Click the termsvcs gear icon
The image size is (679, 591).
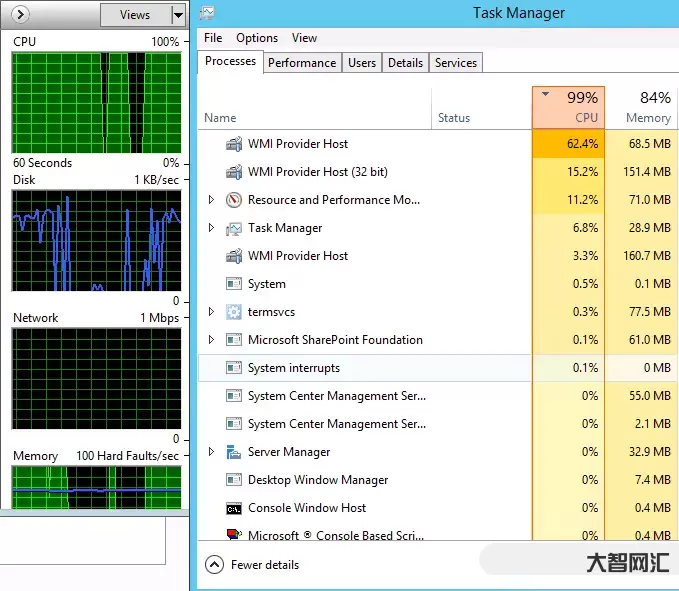coord(233,312)
